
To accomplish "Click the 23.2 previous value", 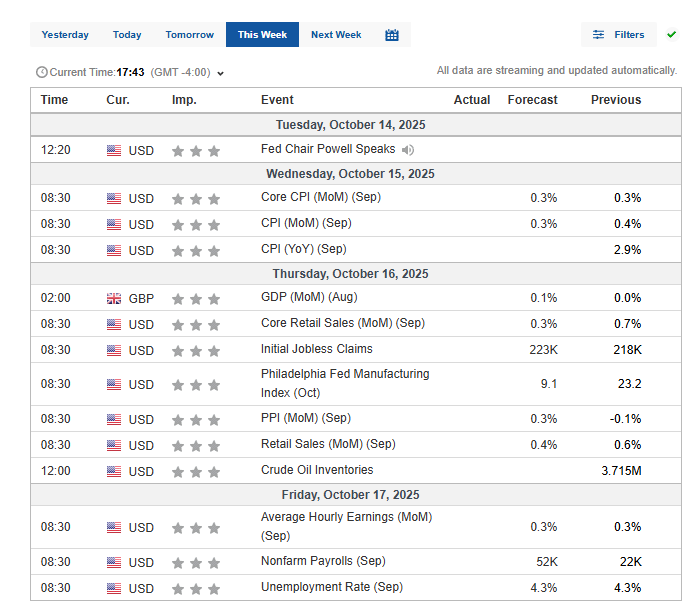I will 629,384.
